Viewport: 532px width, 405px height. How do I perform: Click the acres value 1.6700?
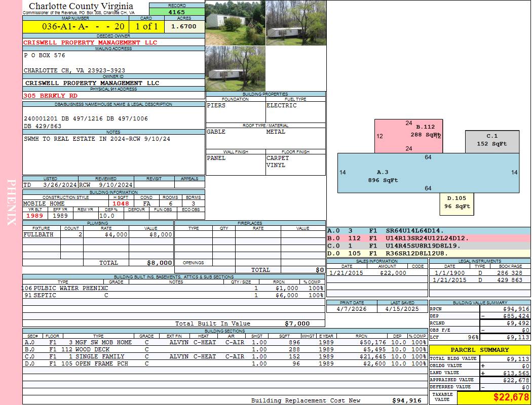[x=184, y=26]
